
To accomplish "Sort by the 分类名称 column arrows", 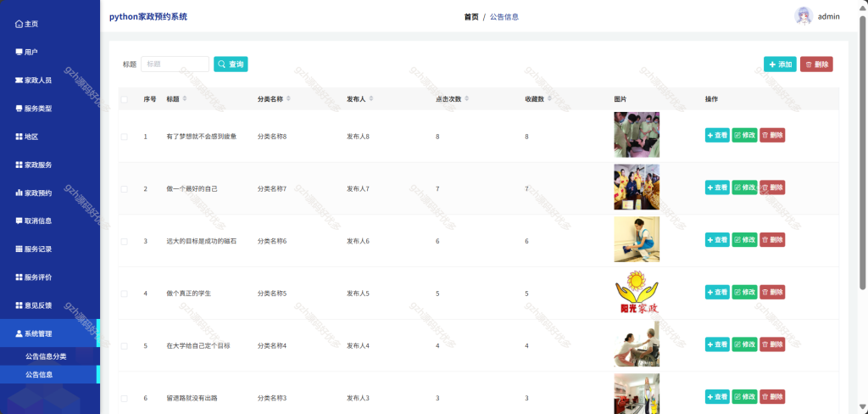I will click(288, 98).
